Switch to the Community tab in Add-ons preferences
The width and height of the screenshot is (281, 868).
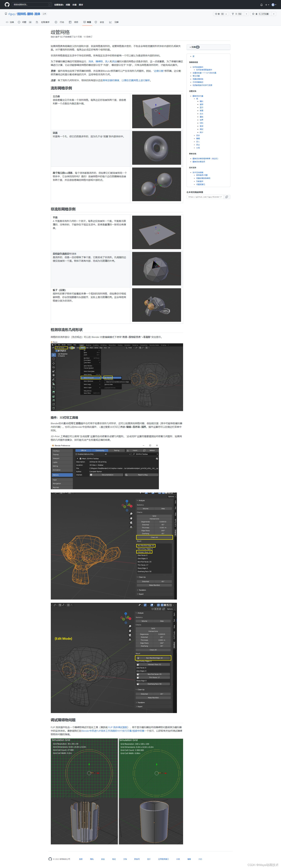pos(100,450)
